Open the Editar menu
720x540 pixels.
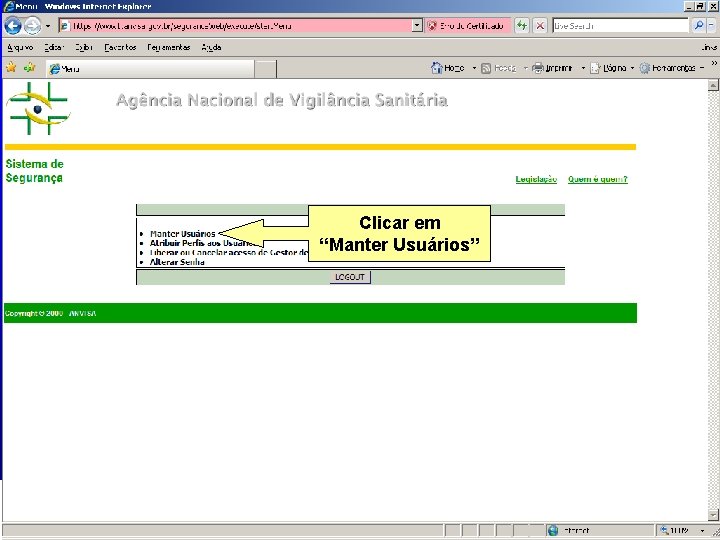[x=54, y=47]
